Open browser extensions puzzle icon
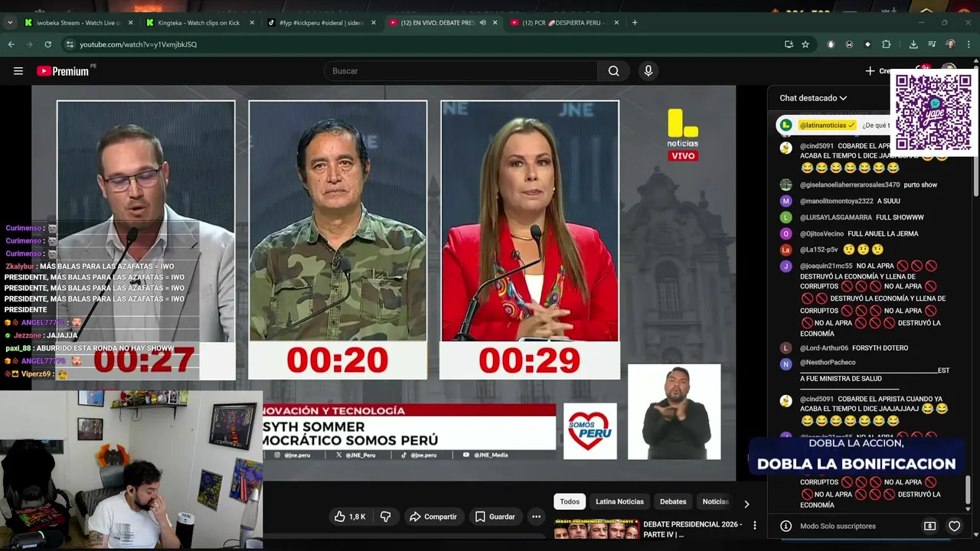This screenshot has height=551, width=980. coord(886,44)
